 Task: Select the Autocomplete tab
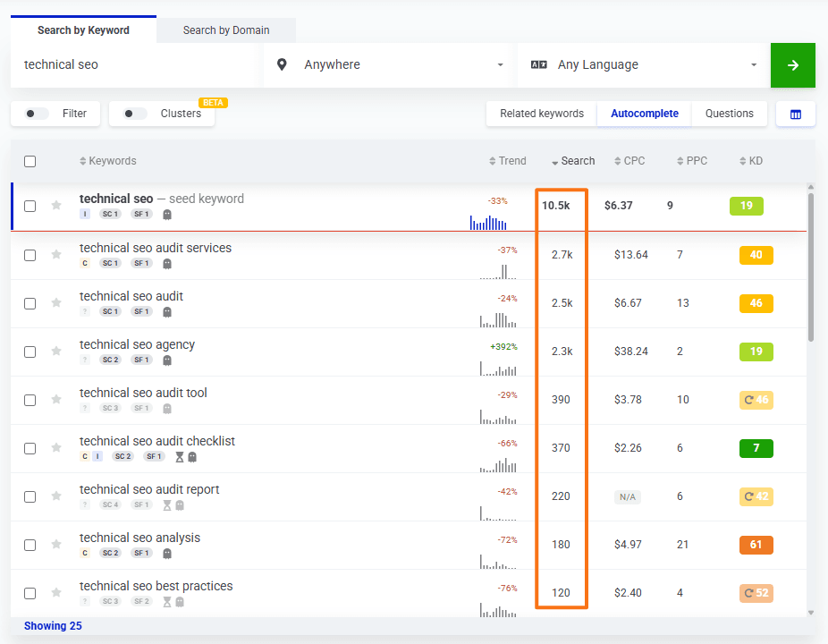644,114
